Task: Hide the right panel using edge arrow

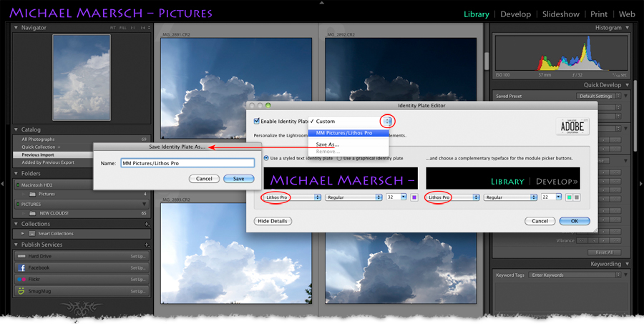Action: click(640, 184)
